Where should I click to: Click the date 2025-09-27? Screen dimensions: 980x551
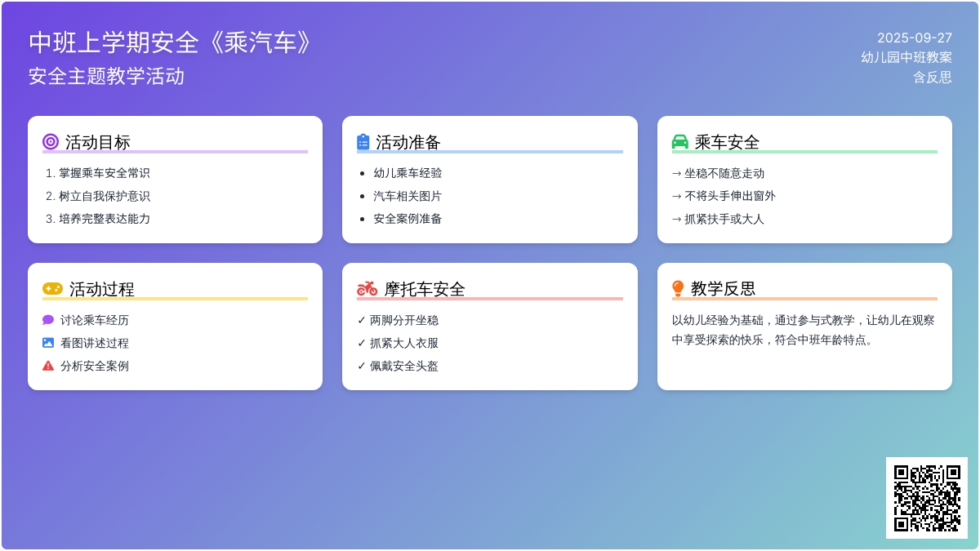(x=914, y=38)
